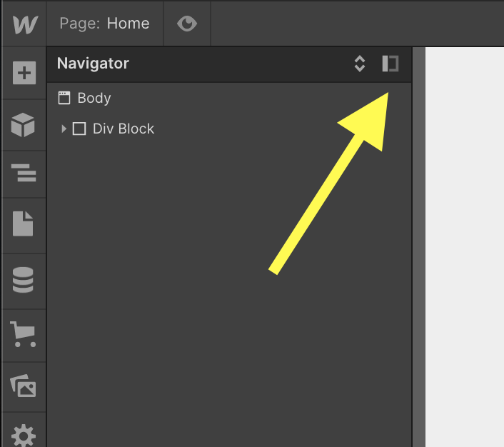Toggle the Navigator panel from the sidebar
The image size is (504, 447).
pos(24,173)
